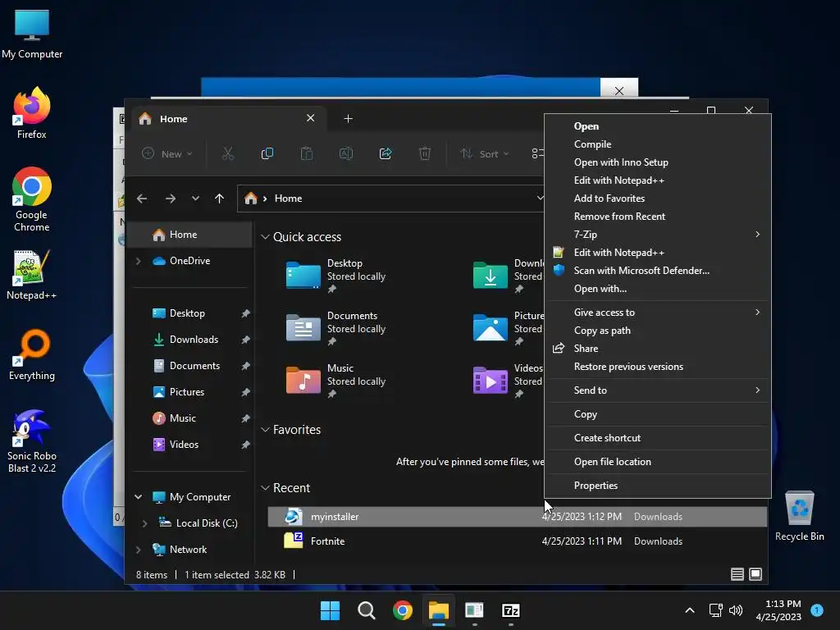Image resolution: width=840 pixels, height=630 pixels.
Task: Switch to details view in status bar
Action: pos(737,574)
